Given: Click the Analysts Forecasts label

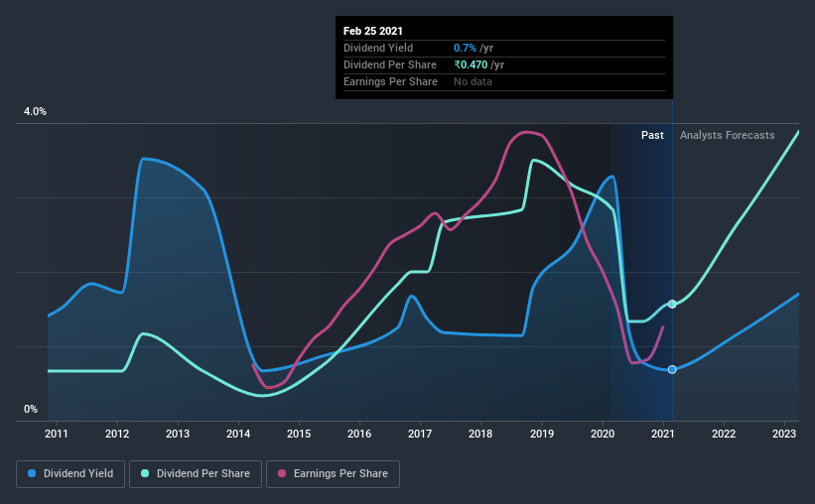Looking at the screenshot, I should pyautogui.click(x=728, y=135).
